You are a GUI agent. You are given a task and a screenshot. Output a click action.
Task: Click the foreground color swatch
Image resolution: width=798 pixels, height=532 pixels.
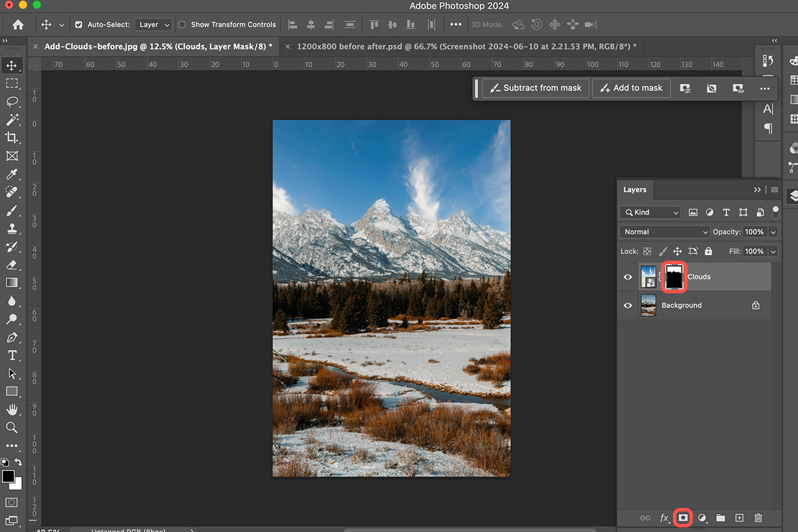(x=8, y=476)
